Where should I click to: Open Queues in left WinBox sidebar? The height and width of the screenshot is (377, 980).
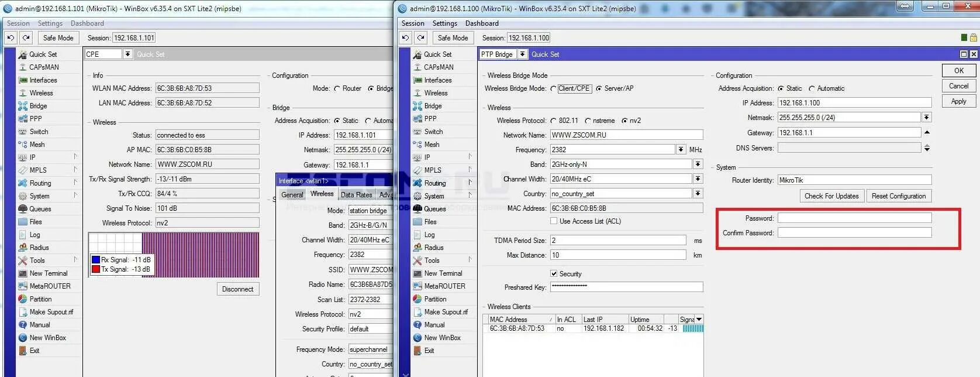pos(40,209)
